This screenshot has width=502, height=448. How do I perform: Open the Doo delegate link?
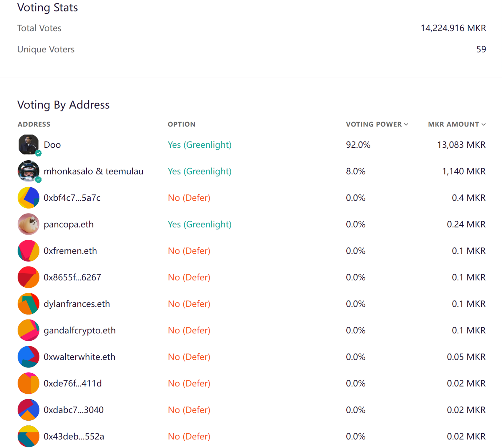(52, 145)
